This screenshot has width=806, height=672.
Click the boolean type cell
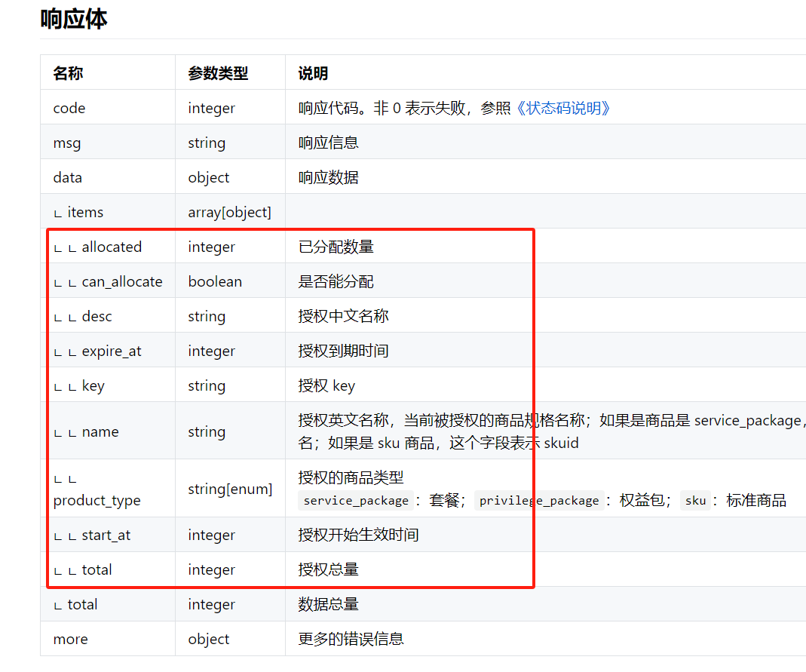(x=215, y=281)
